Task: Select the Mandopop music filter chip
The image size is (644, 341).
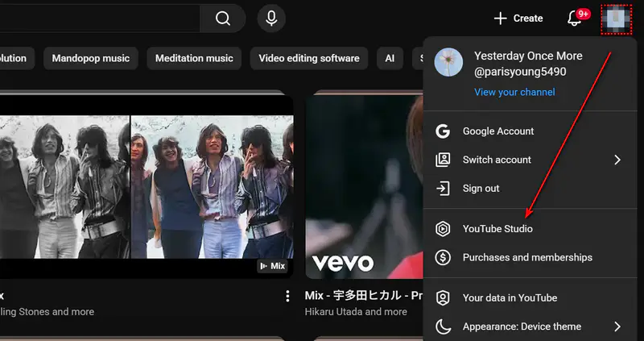Action: tap(91, 58)
